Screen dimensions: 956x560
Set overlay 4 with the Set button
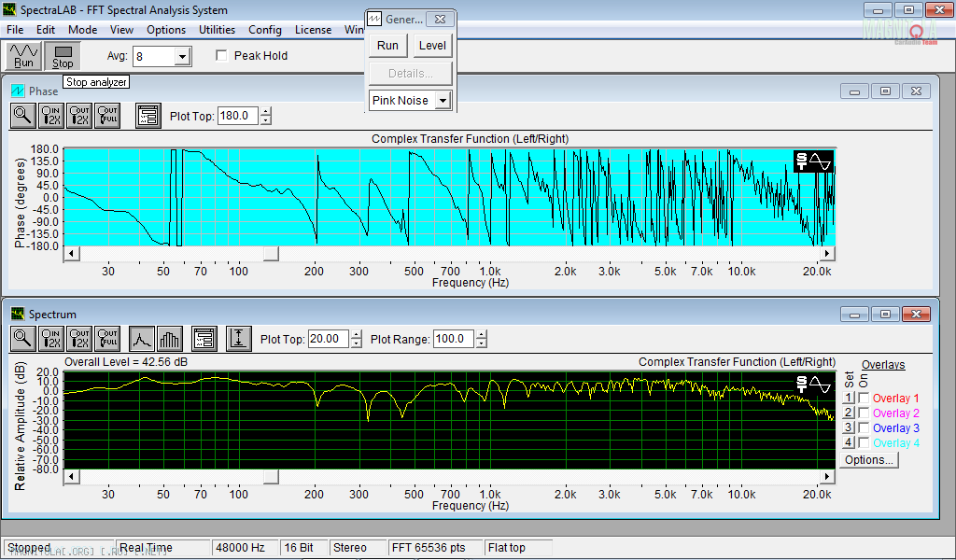[848, 443]
